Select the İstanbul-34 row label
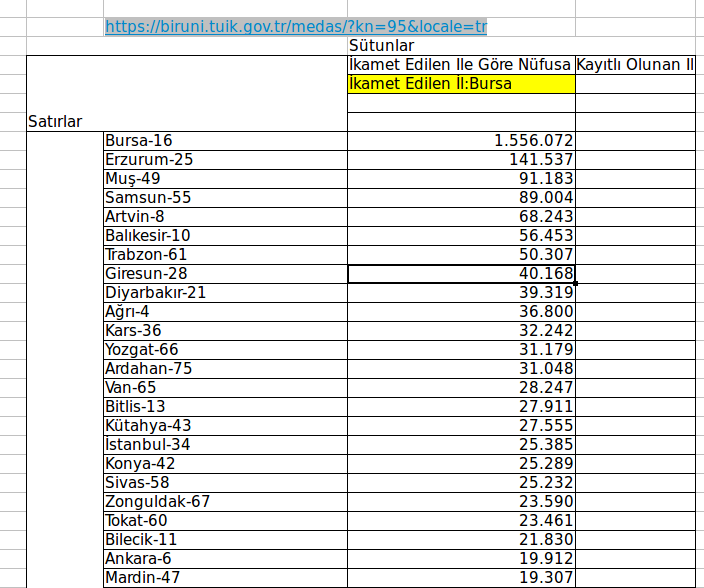Viewport: 704px width, 588px height. click(147, 444)
